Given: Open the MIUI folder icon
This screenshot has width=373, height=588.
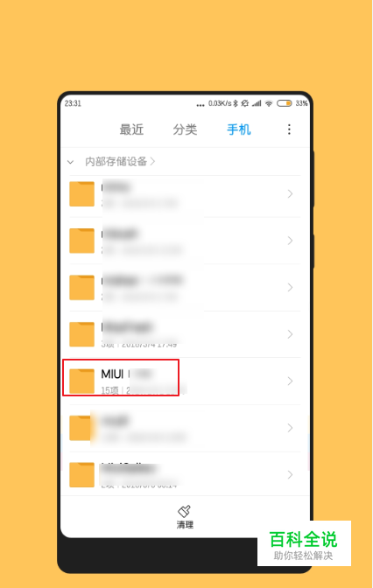Looking at the screenshot, I should pos(81,381).
